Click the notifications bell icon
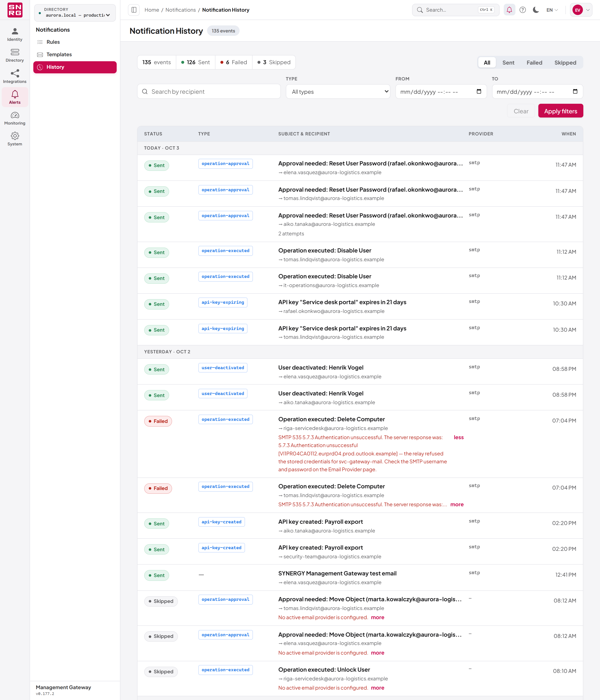The height and width of the screenshot is (700, 600). (x=509, y=10)
